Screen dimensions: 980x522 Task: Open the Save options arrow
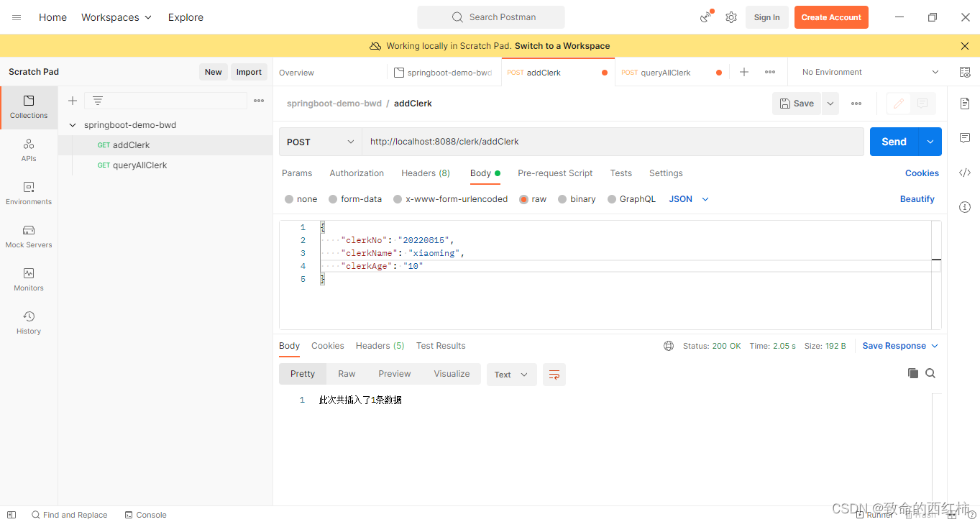[x=830, y=104]
